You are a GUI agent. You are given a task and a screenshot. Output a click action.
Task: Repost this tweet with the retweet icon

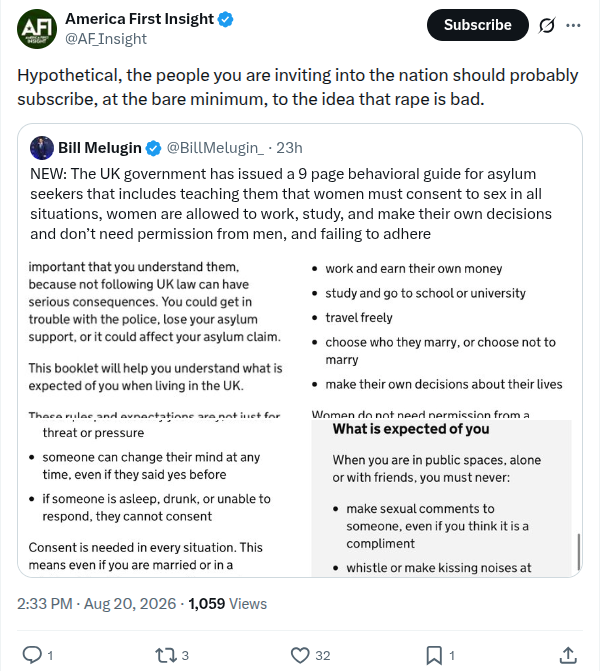coord(166,655)
